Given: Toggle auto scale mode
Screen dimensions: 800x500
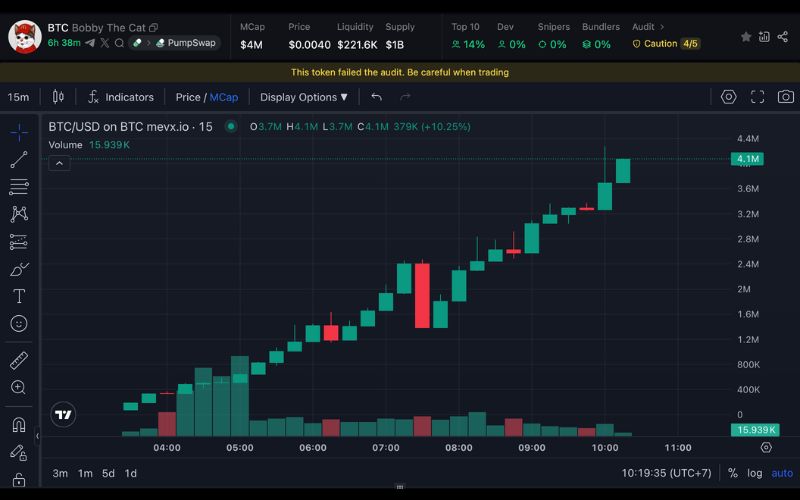Looking at the screenshot, I should click(782, 473).
